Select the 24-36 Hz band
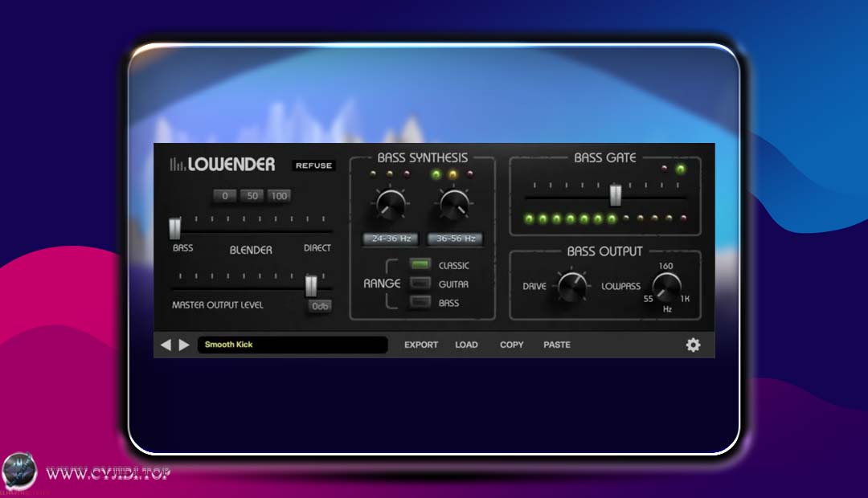Image resolution: width=868 pixels, height=498 pixels. pyautogui.click(x=391, y=239)
